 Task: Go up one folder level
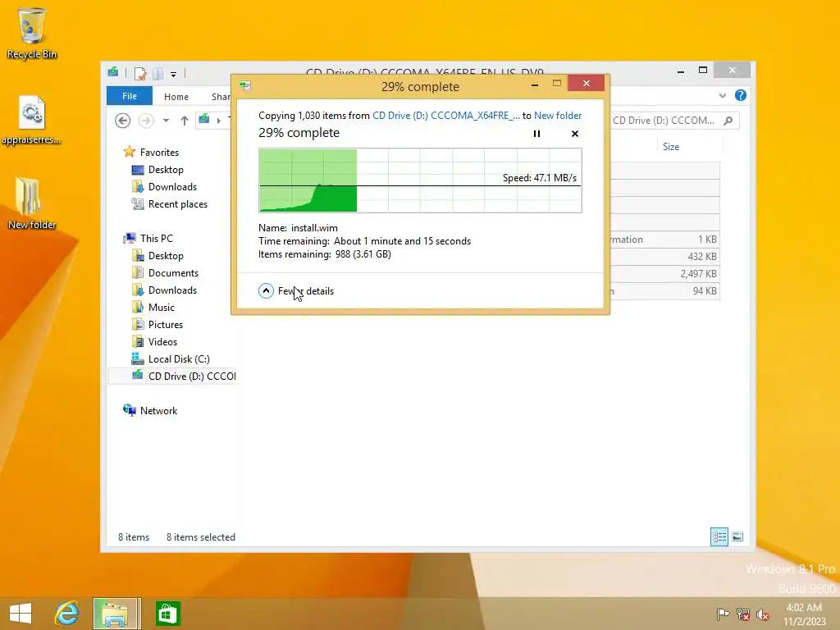pyautogui.click(x=185, y=121)
